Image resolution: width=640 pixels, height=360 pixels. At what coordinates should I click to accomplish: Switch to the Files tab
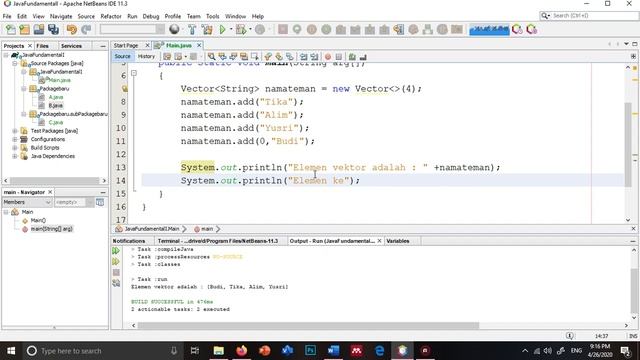pyautogui.click(x=42, y=46)
